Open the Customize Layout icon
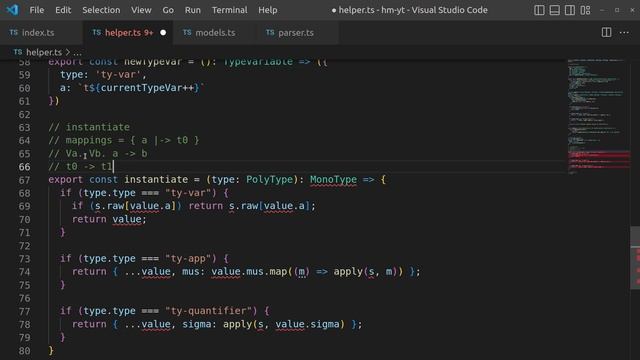The image size is (640, 360). tap(585, 10)
